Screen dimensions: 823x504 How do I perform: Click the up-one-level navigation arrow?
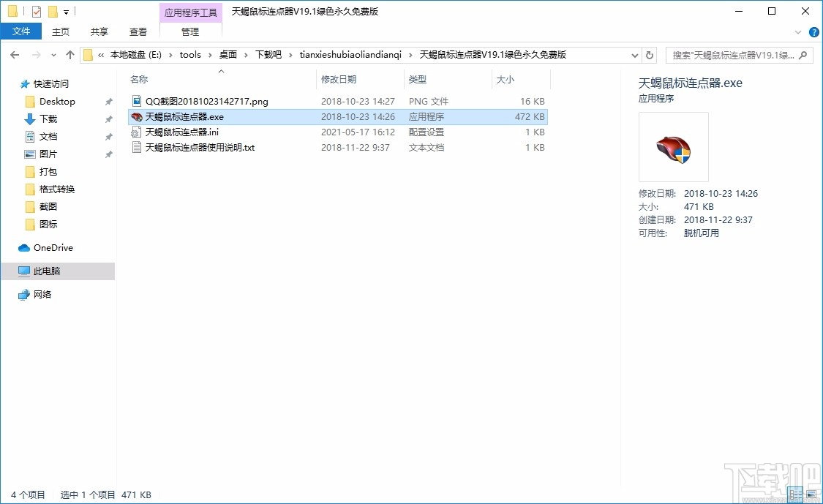tap(69, 54)
